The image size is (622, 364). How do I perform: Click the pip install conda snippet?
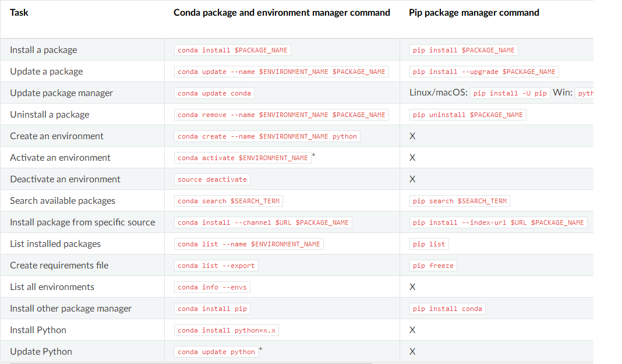point(447,308)
